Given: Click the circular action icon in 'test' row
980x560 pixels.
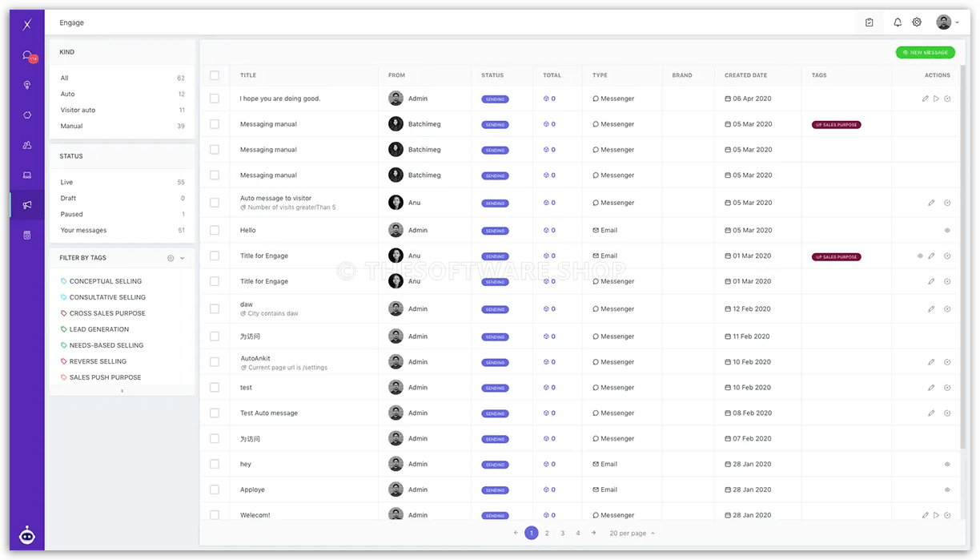Looking at the screenshot, I should (x=947, y=388).
